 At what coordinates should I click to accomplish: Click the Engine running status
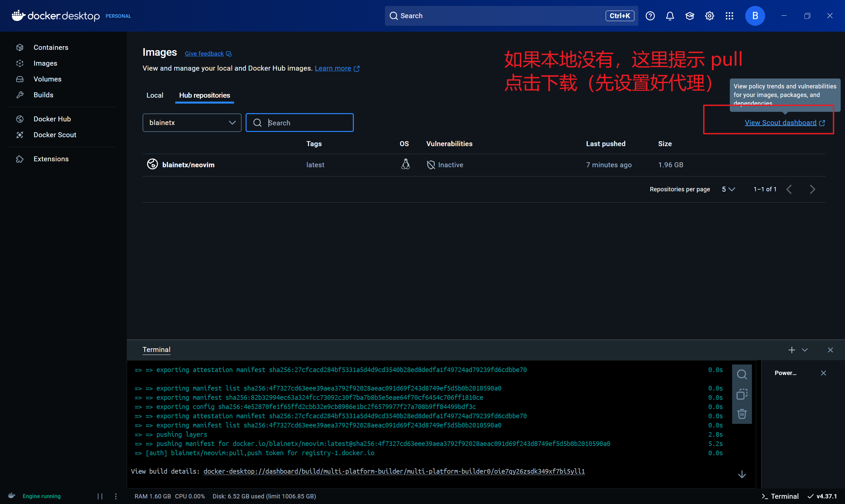(x=42, y=496)
